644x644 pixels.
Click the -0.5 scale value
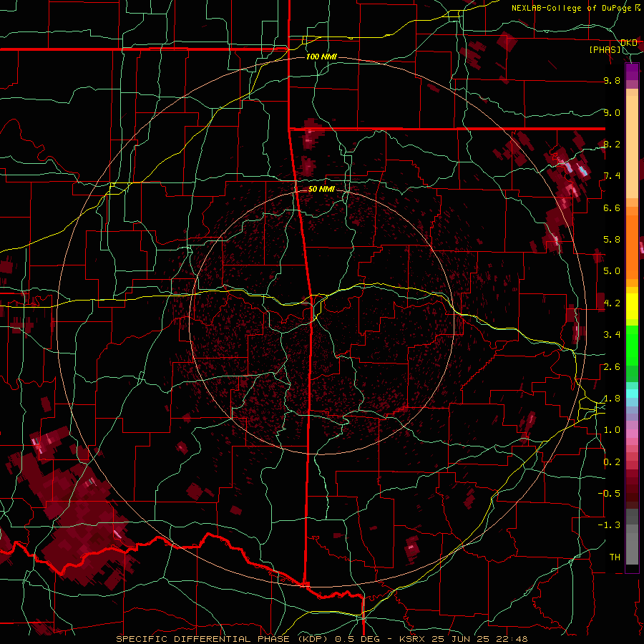coord(610,493)
